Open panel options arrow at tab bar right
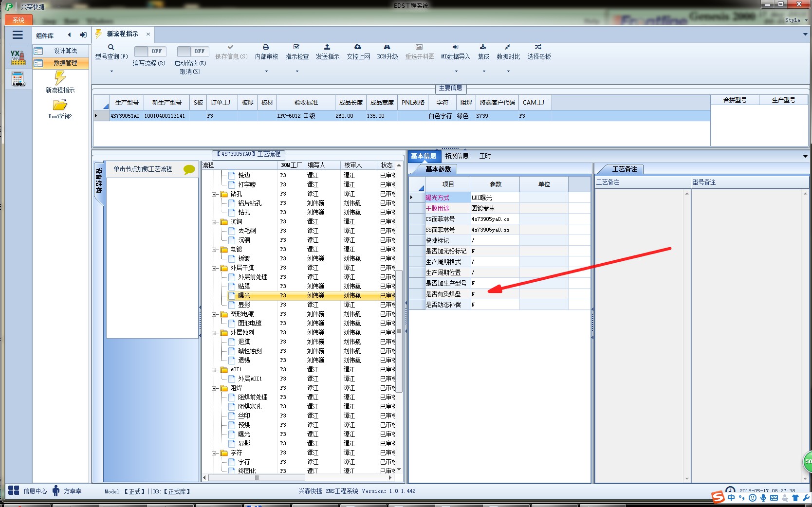812x507 pixels. 805,34
